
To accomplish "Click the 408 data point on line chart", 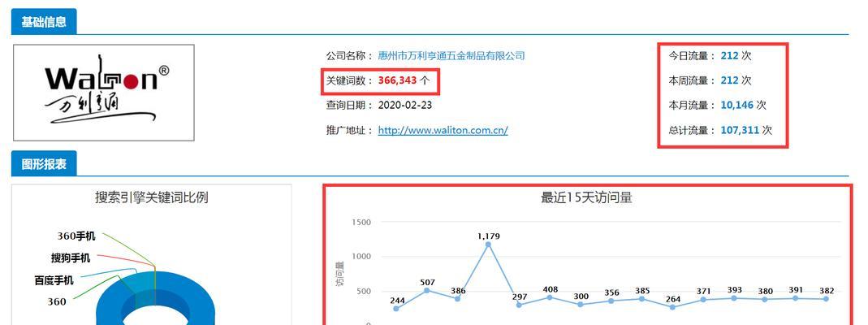I will click(x=550, y=297).
